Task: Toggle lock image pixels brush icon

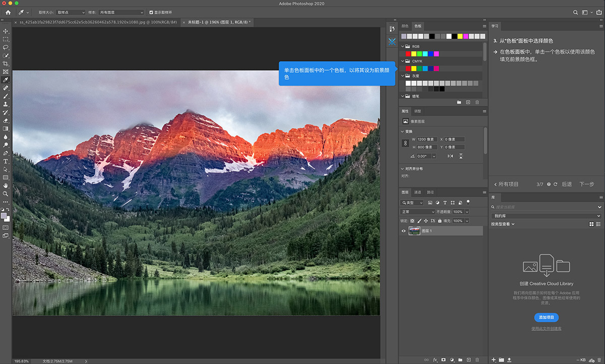Action: coord(419,221)
